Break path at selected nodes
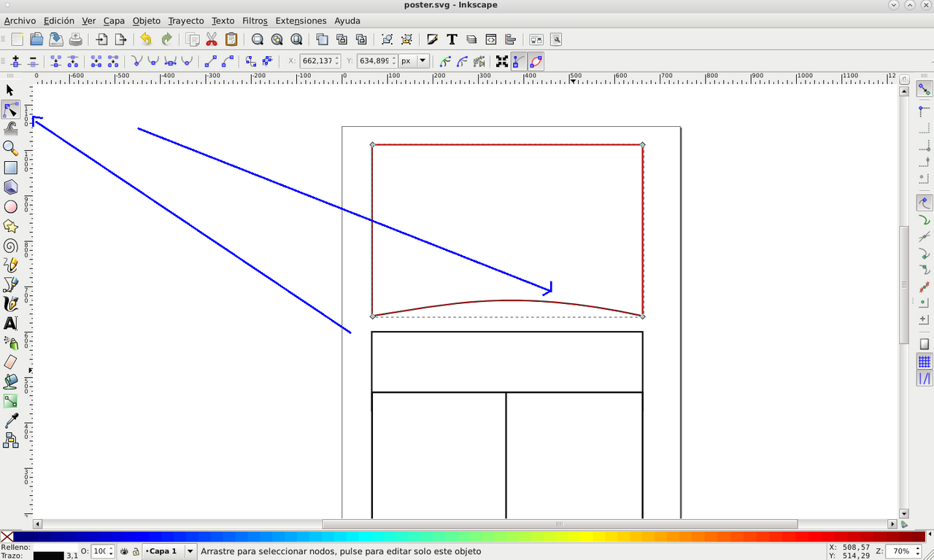The height and width of the screenshot is (560, 934). [x=72, y=61]
